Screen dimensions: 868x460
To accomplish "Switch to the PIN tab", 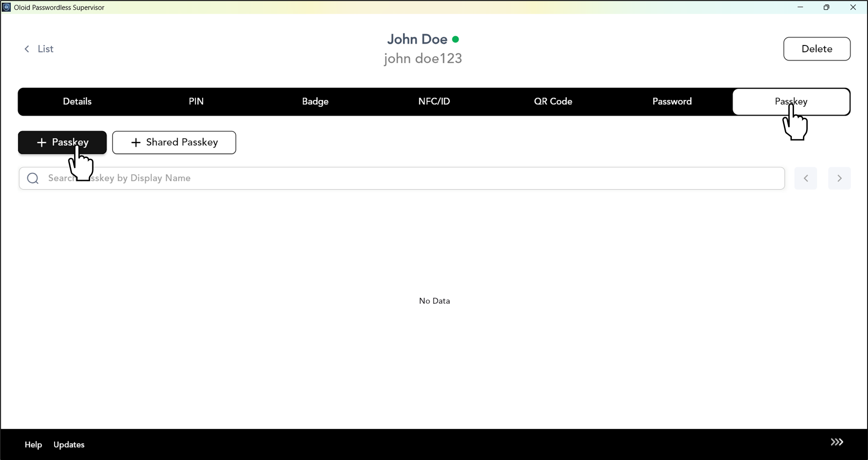I will point(196,102).
